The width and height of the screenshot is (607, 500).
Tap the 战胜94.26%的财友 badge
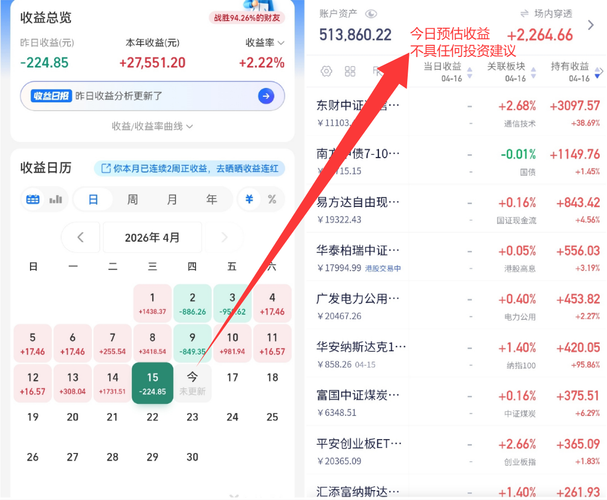coord(247,18)
